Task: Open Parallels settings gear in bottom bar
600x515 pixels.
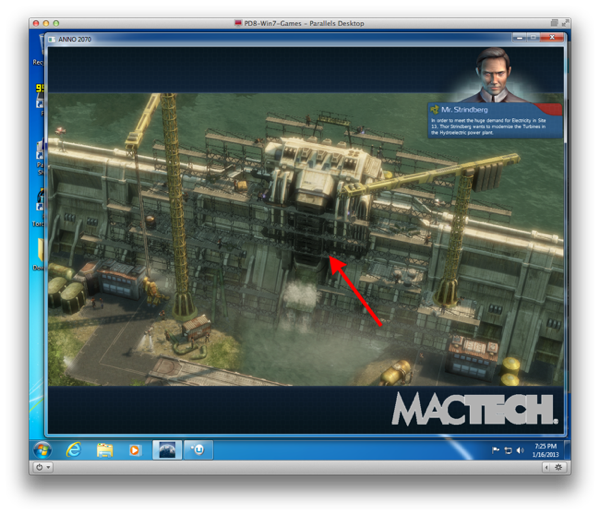Action: [x=559, y=467]
